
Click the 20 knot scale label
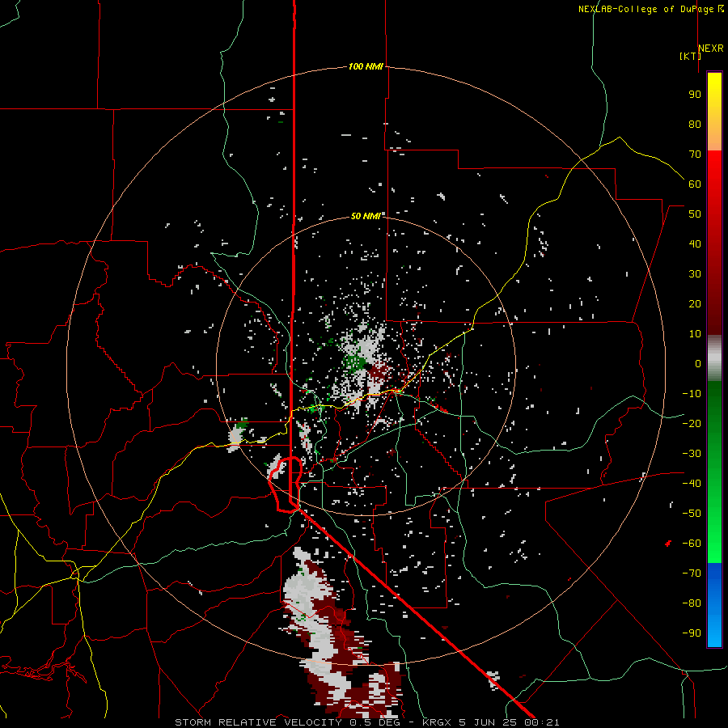click(695, 304)
